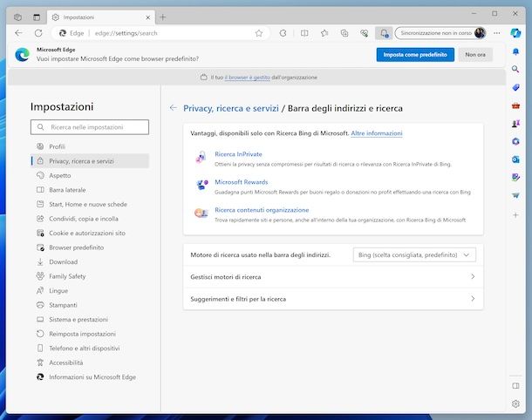
Task: Open Shopping tag icon in sidebar
Action: [x=515, y=87]
